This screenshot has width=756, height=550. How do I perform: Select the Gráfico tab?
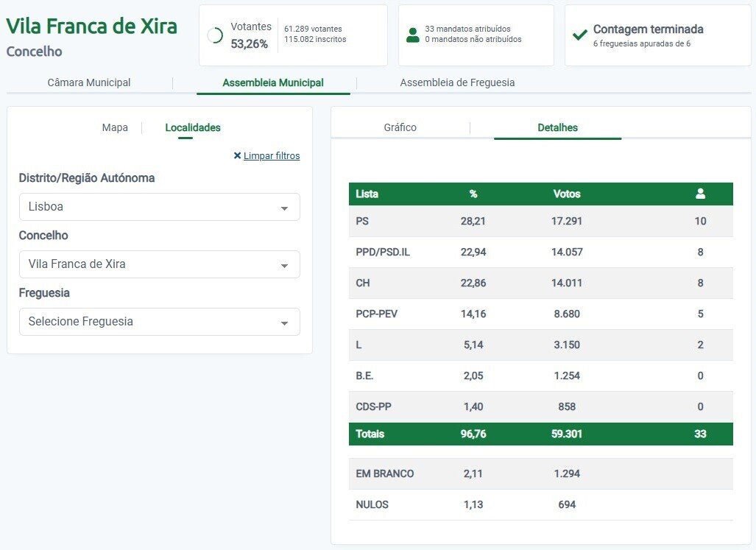coord(400,127)
